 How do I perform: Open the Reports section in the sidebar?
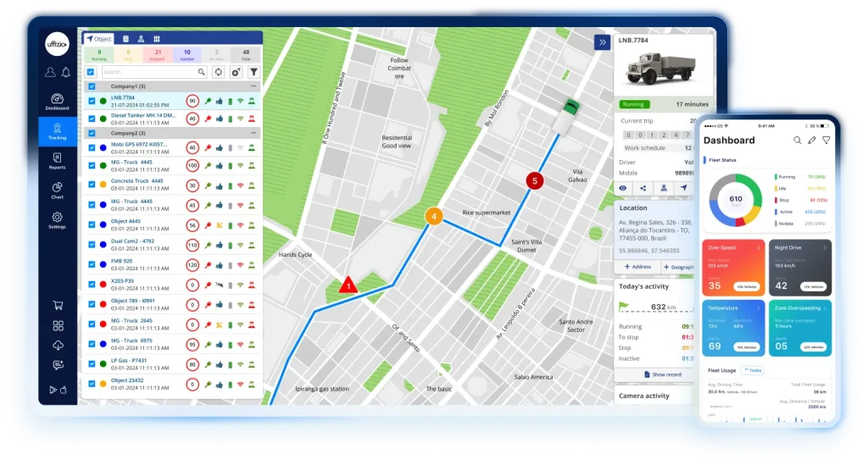click(x=57, y=160)
